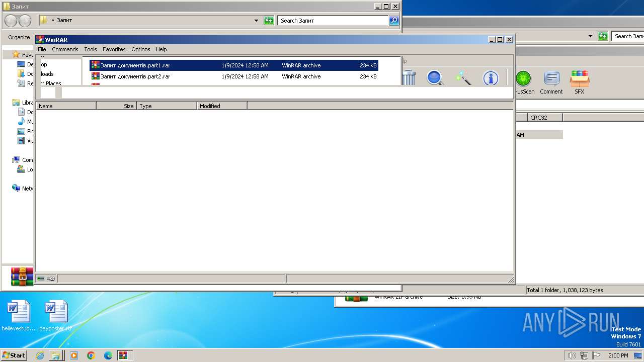This screenshot has height=362, width=644.
Task: Launch Internet Explorer from taskbar
Action: point(40,355)
